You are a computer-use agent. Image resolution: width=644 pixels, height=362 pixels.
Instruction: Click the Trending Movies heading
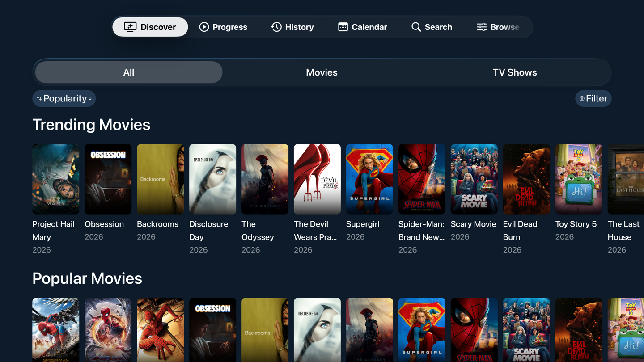[x=91, y=125]
